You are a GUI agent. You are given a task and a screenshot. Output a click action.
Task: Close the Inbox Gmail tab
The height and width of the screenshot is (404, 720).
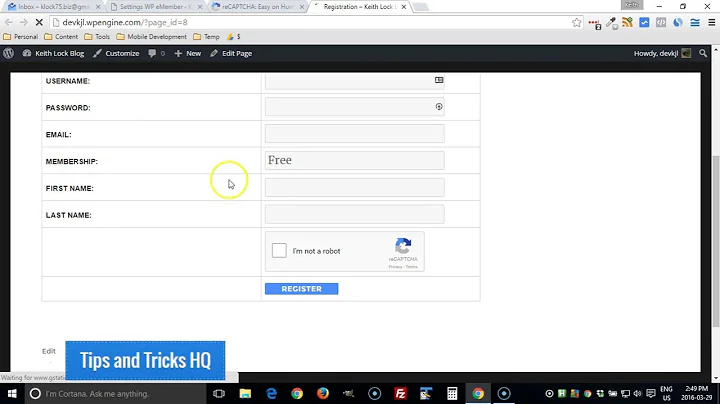pos(98,7)
